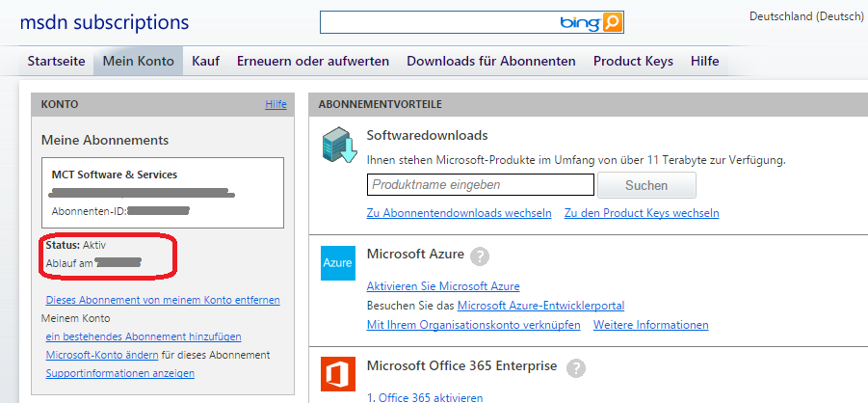Click the Meine Abonnements heading
This screenshot has height=403, width=868.
click(x=105, y=140)
